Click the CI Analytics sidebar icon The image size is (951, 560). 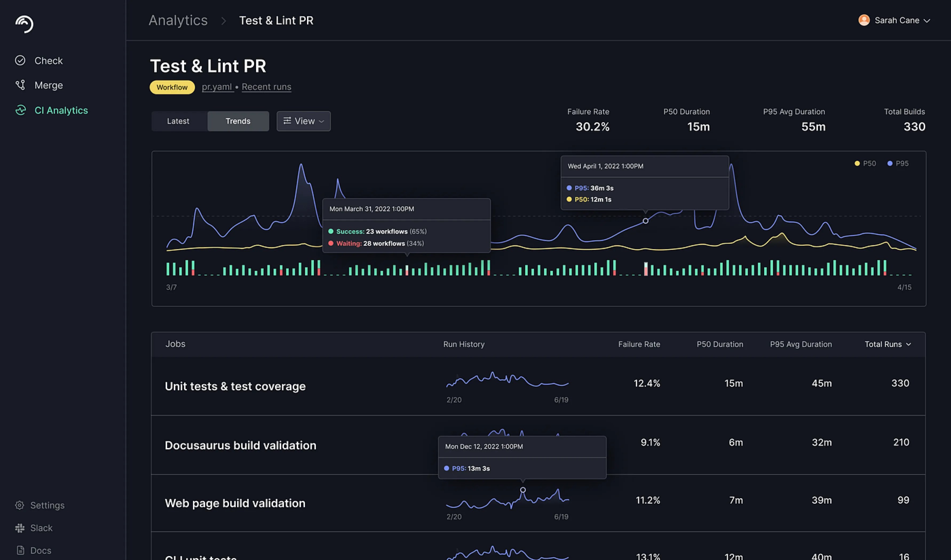pyautogui.click(x=21, y=110)
